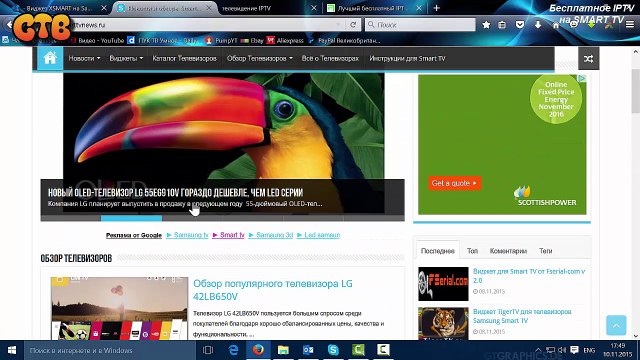Open the Fserial.com article thumbnail

pos(443,284)
